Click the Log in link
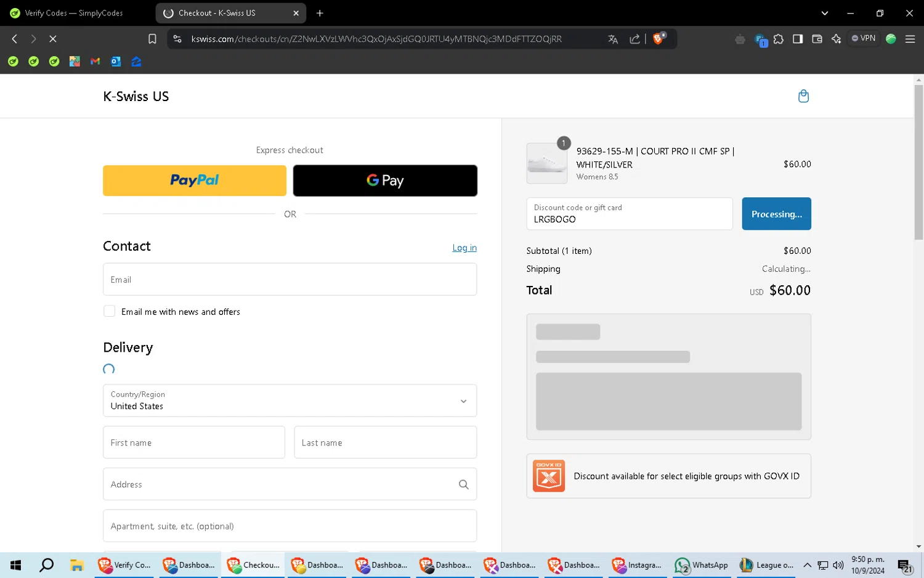924x578 pixels. pyautogui.click(x=464, y=248)
